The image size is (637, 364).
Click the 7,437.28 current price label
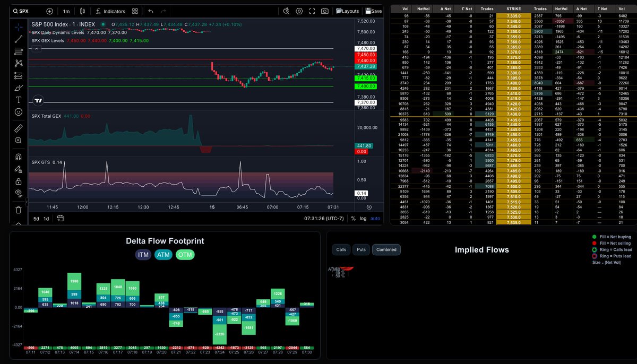tap(366, 66)
